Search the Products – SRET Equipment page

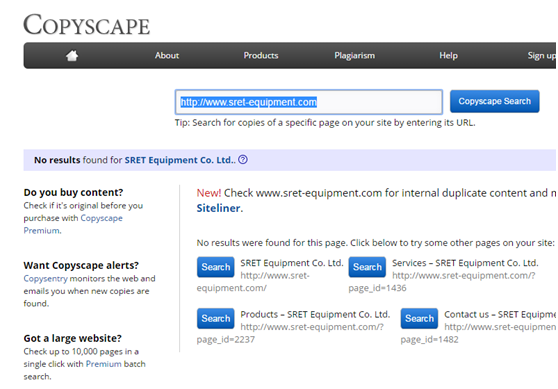(216, 319)
